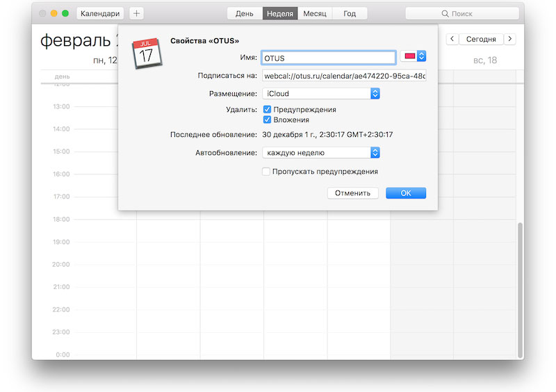Uncheck the Вложения checkbox
556x392 pixels.
click(x=267, y=120)
